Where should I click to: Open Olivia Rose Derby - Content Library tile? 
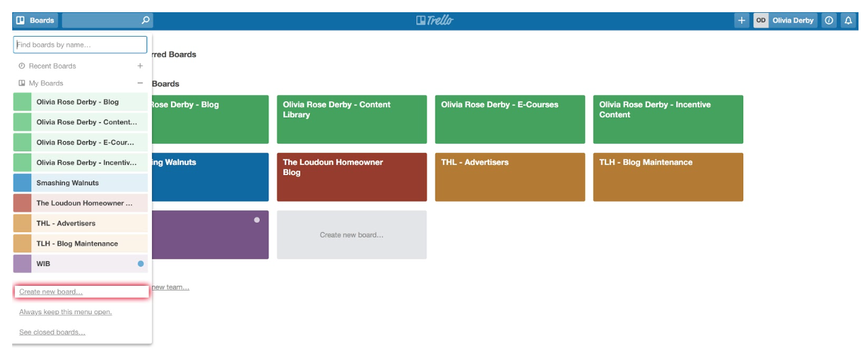tap(352, 119)
